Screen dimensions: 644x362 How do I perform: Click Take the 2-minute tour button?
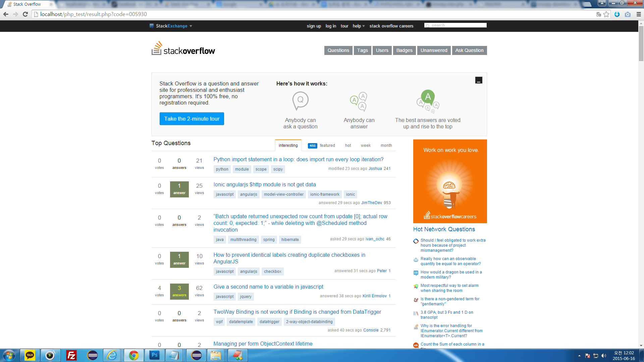(x=192, y=119)
